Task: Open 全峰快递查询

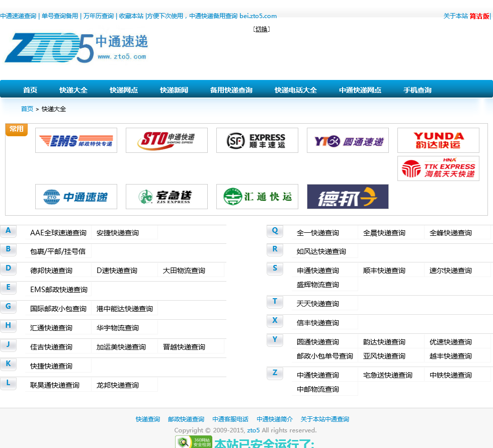Action: 451,233
